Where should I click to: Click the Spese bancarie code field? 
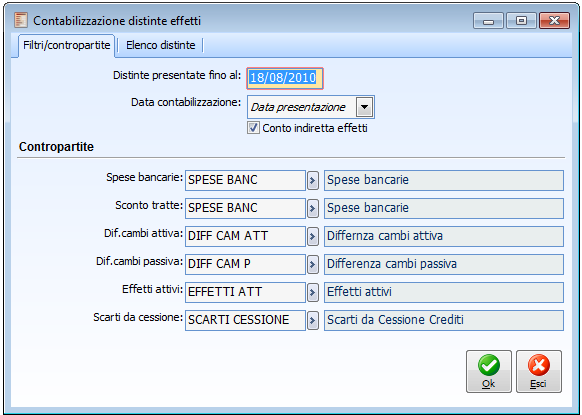pos(245,180)
